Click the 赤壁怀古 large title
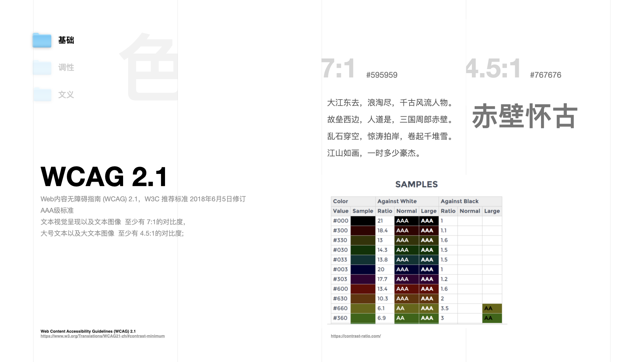 coord(525,116)
